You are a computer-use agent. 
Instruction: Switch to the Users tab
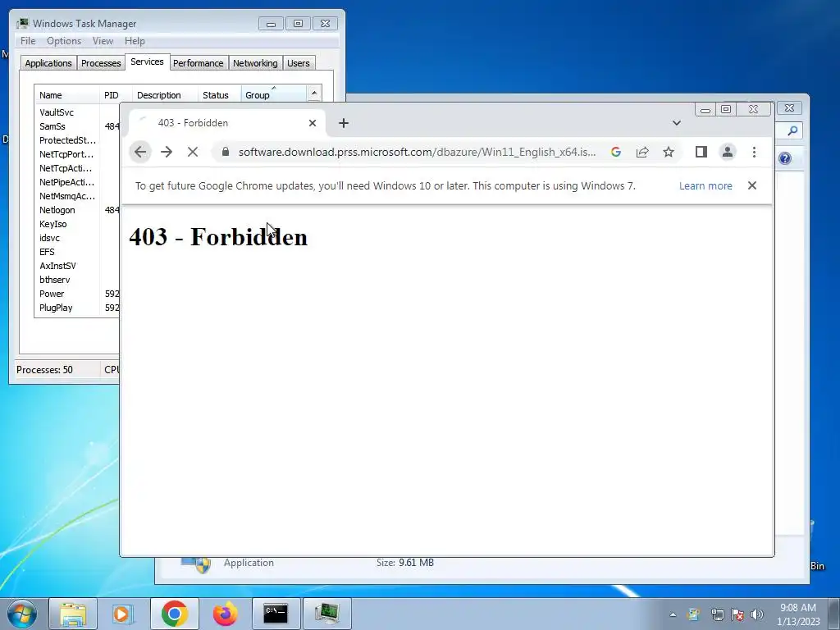(299, 63)
